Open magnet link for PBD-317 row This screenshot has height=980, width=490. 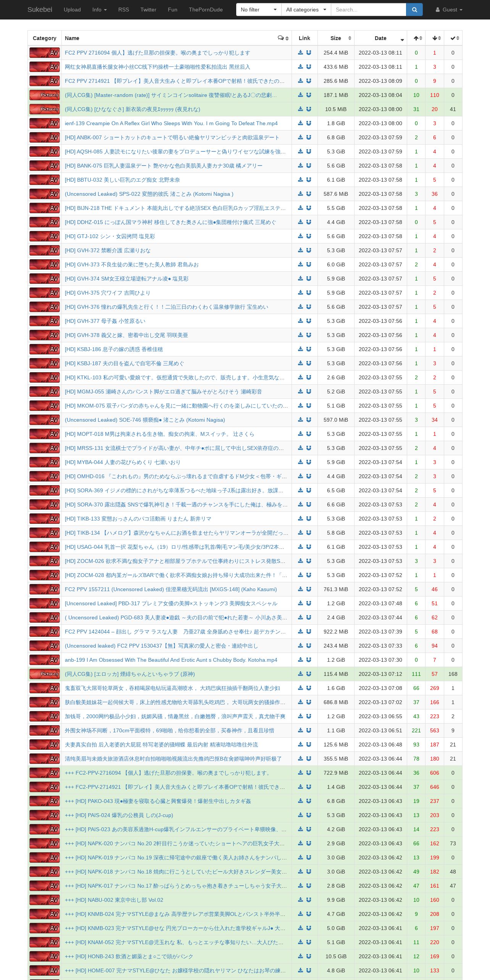[x=309, y=603]
